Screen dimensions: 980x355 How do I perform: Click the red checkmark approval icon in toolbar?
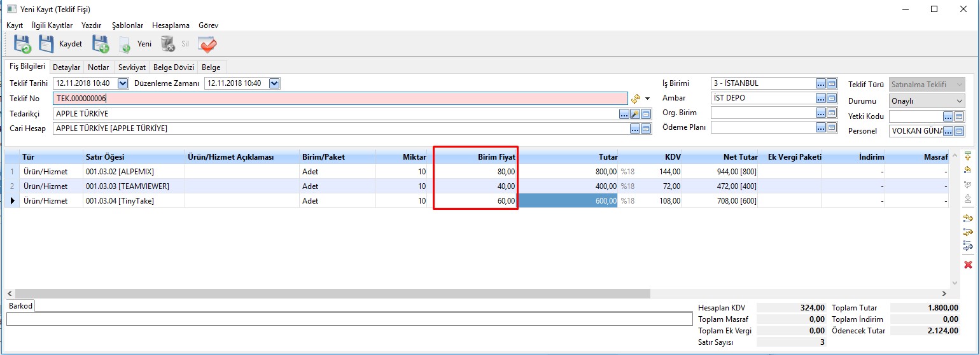tap(207, 44)
